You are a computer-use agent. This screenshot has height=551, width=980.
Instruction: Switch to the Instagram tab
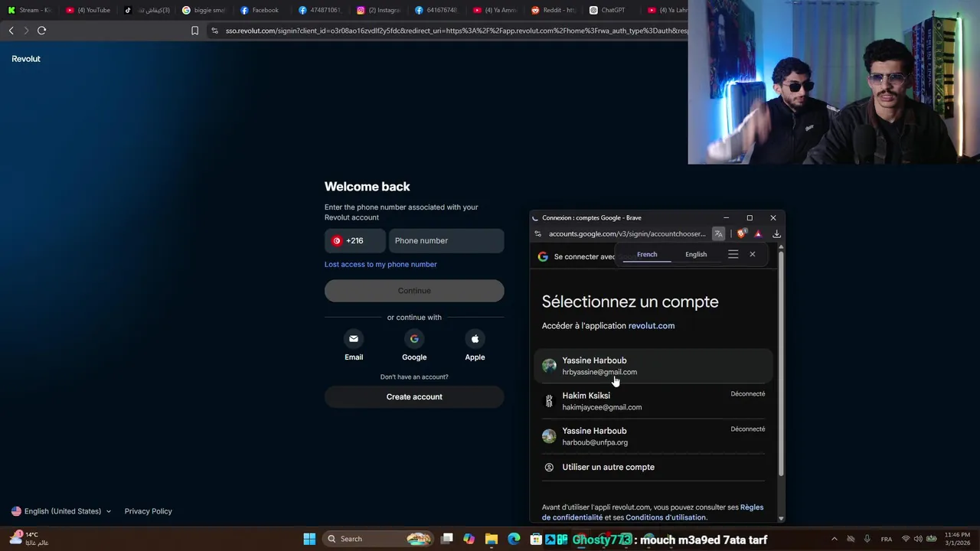pyautogui.click(x=379, y=10)
